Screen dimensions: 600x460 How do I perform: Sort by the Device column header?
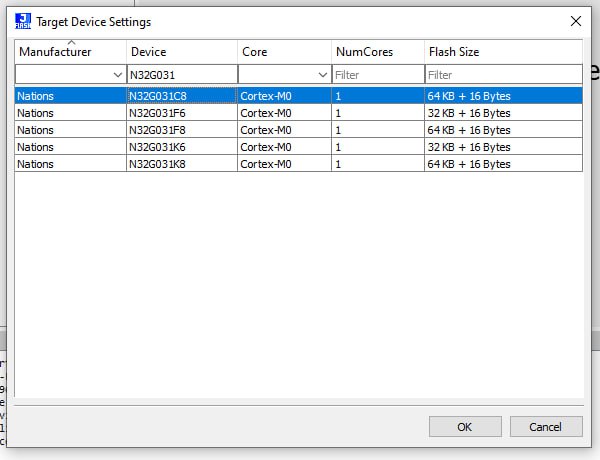pyautogui.click(x=148, y=52)
